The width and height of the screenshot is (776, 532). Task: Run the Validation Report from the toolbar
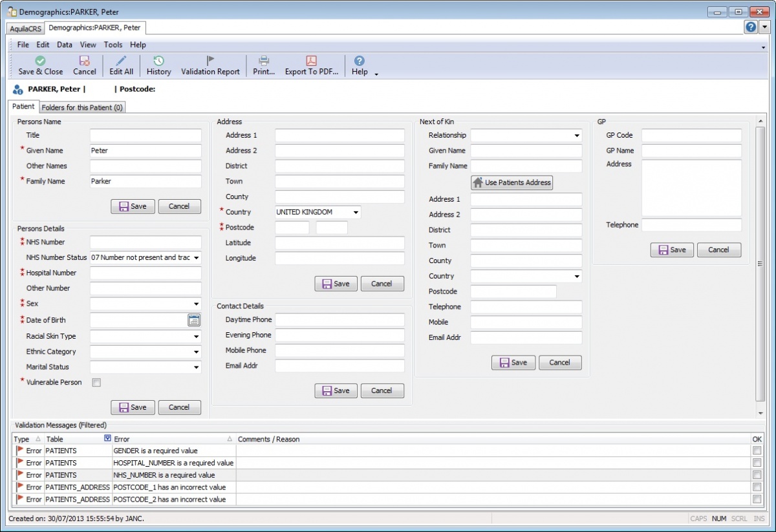[x=210, y=65]
